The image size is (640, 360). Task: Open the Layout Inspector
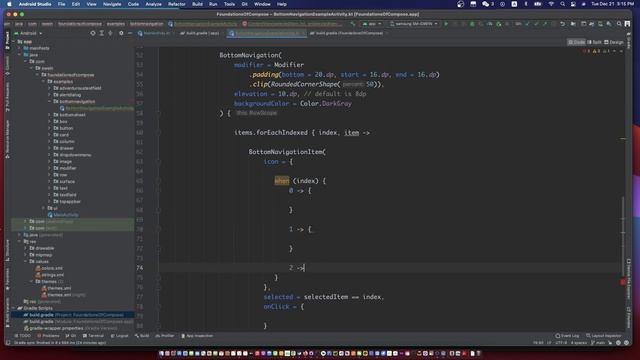click(x=604, y=336)
